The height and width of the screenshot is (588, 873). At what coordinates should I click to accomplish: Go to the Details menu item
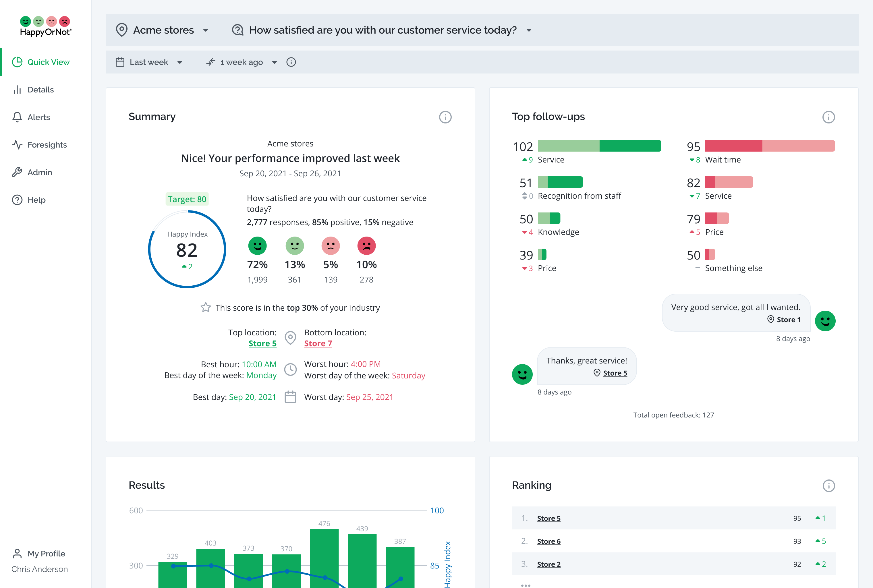pyautogui.click(x=40, y=90)
